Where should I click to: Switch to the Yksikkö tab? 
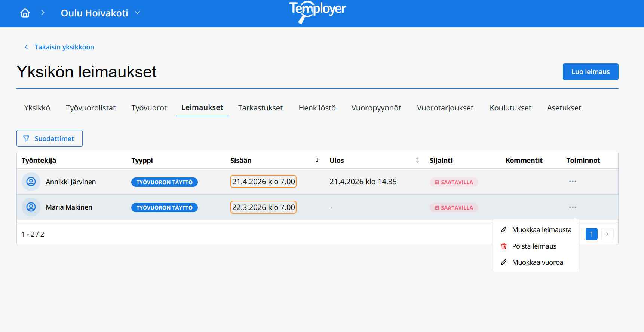click(37, 108)
